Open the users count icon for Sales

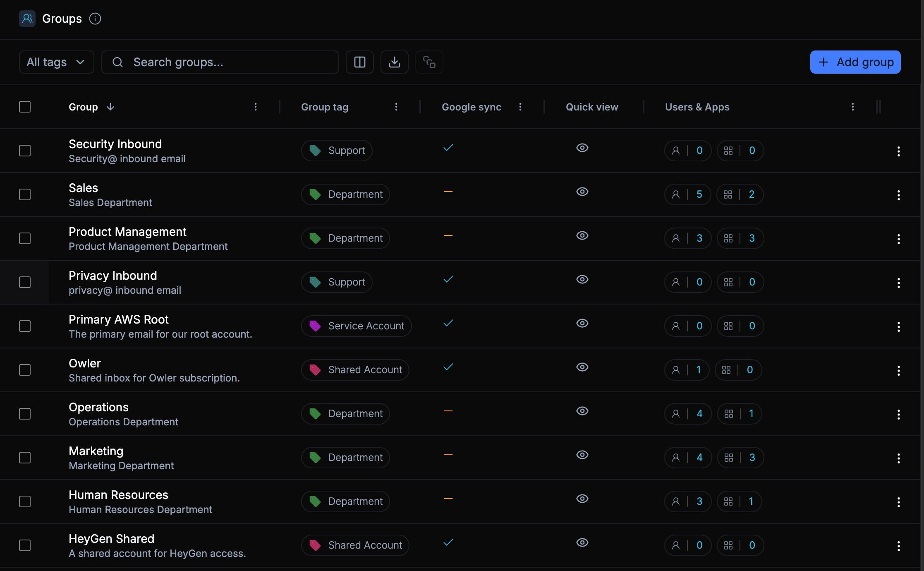676,194
